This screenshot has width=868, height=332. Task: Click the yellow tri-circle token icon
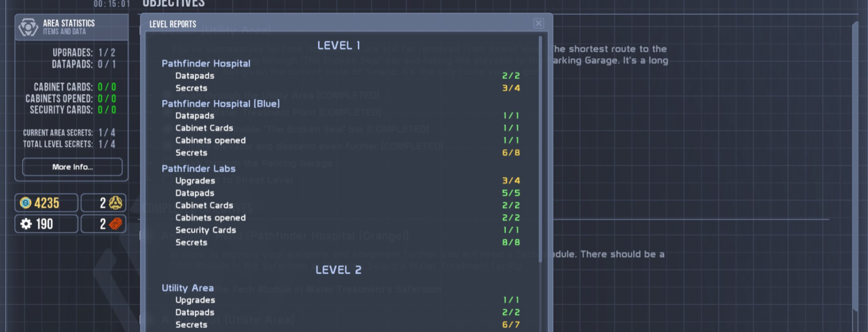[116, 203]
